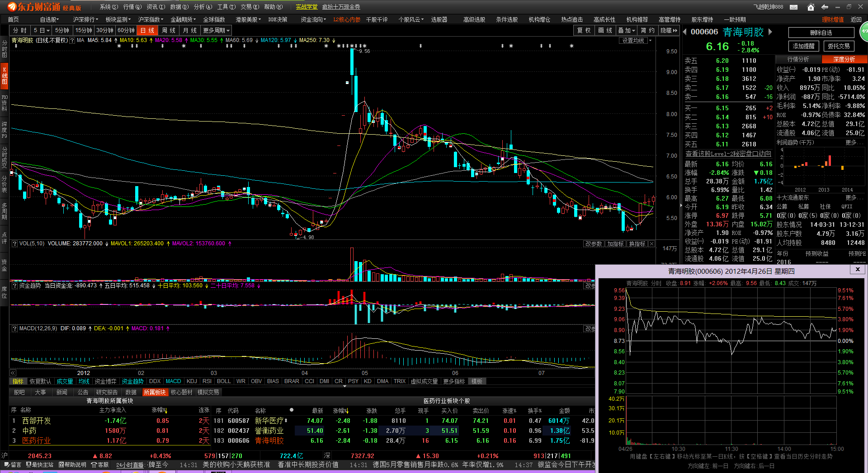Open help question mark for VOL indicator
Screen dimensions: 868x473
click(x=14, y=244)
